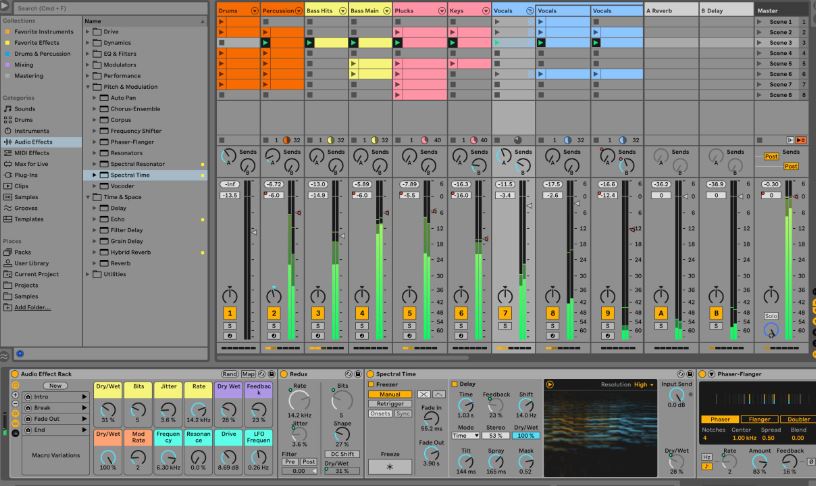The height and width of the screenshot is (486, 816).
Task: Arm the Percussion track for recording
Action: 274,336
